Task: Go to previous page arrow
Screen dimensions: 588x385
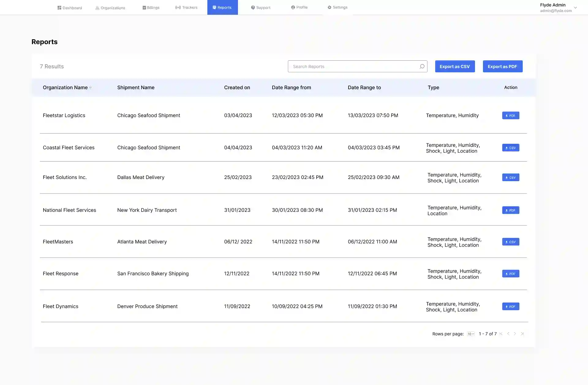Action: tap(508, 334)
